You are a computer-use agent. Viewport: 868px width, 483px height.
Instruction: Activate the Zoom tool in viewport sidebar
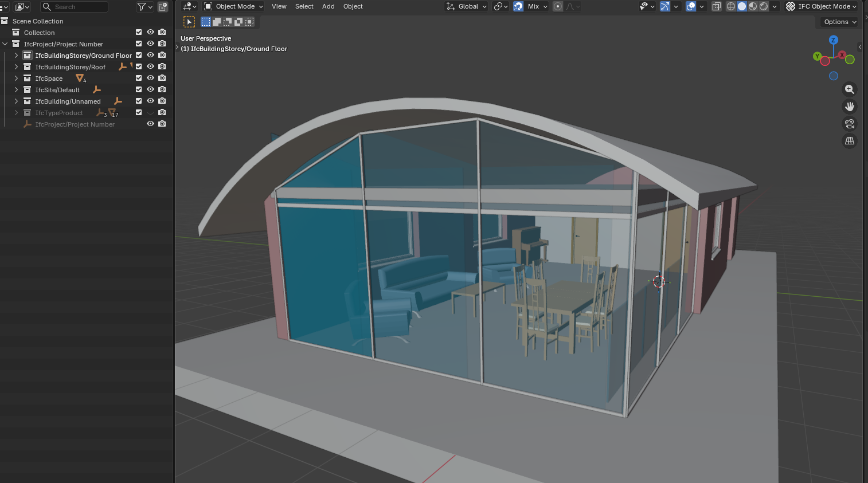pos(849,89)
